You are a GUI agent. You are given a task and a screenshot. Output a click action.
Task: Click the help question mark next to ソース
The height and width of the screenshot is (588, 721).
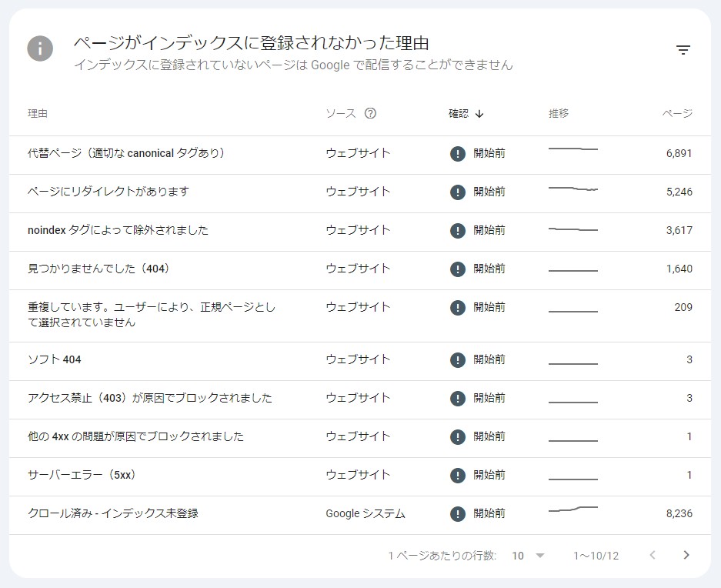pyautogui.click(x=370, y=113)
